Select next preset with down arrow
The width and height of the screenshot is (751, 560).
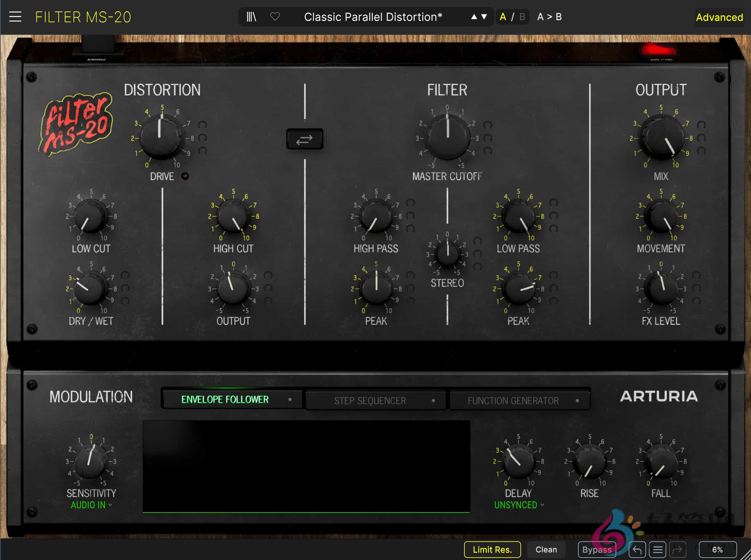[x=484, y=17]
